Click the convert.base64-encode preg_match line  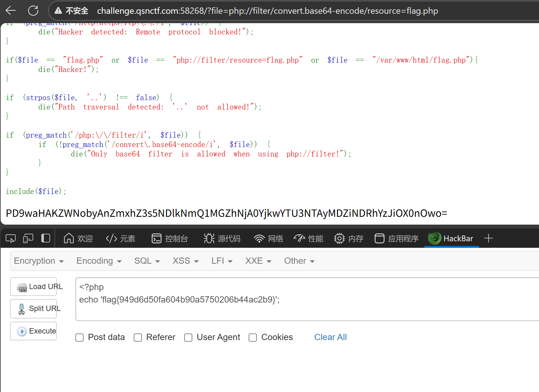[154, 145]
